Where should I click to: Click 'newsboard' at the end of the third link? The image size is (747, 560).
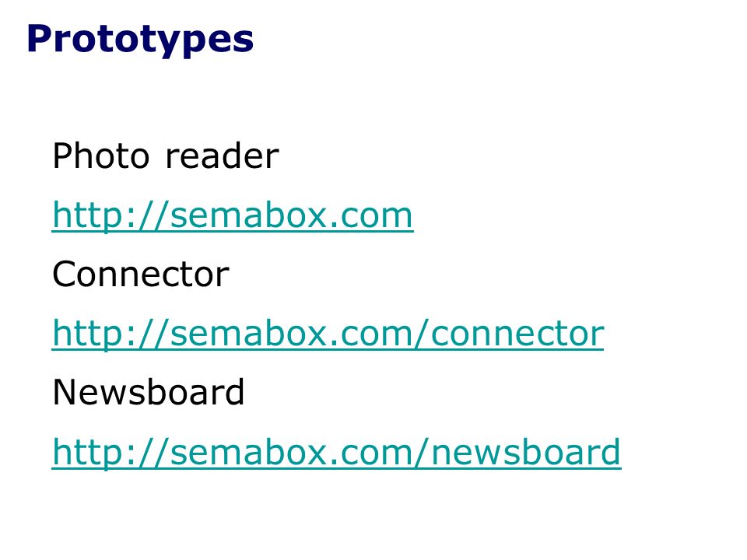[526, 452]
